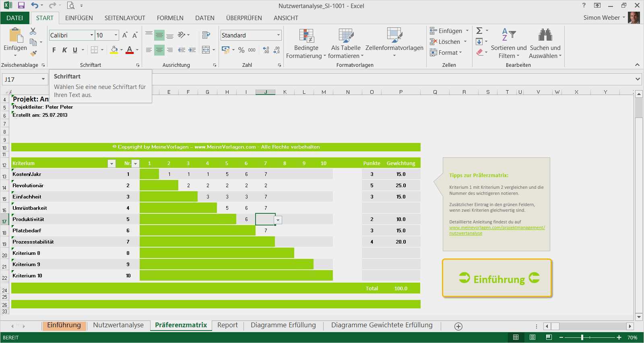The height and width of the screenshot is (343, 644).
Task: Click Als Tabelle formatieren button
Action: (x=346, y=43)
